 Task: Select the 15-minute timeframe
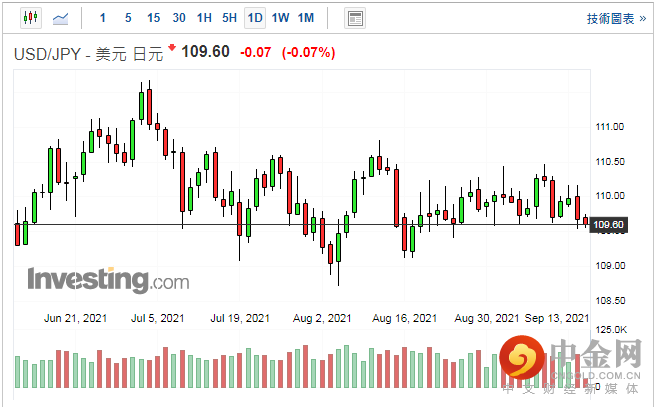(x=153, y=18)
